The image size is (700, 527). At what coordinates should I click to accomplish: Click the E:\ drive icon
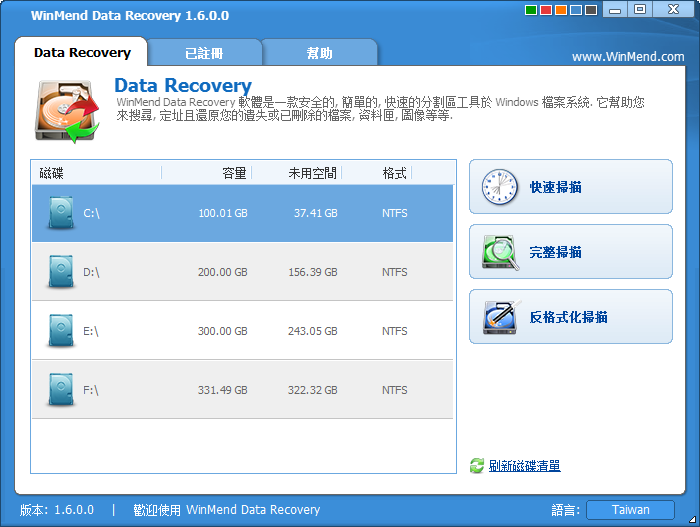61,331
